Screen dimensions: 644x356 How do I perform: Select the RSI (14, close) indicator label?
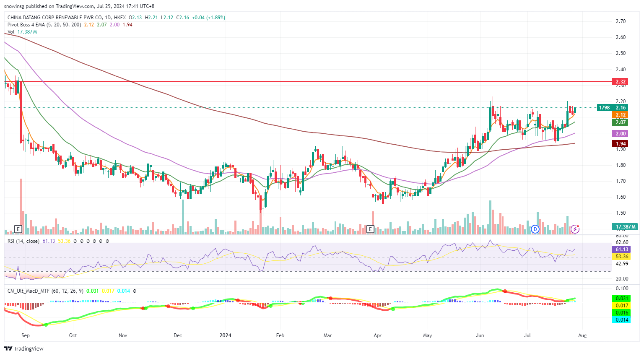[x=23, y=241]
